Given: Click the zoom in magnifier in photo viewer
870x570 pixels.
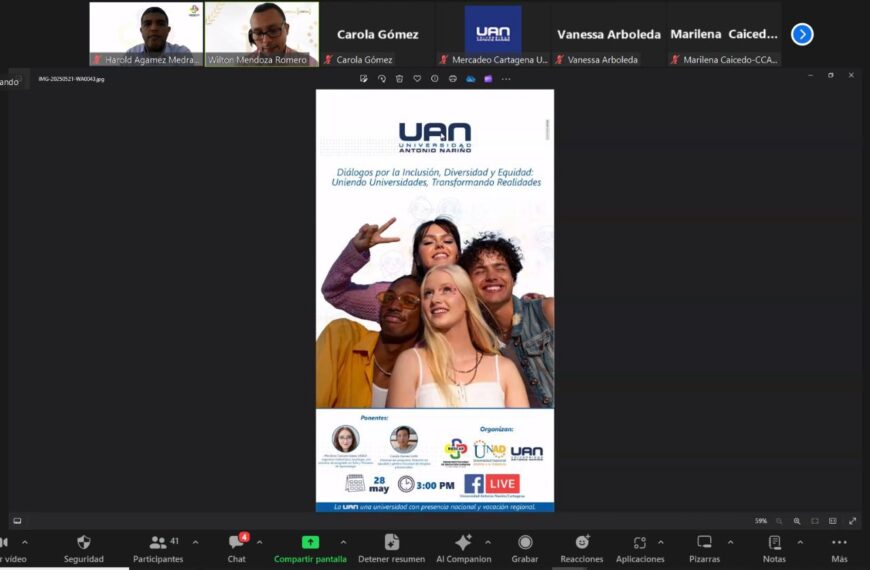Looking at the screenshot, I should [x=797, y=521].
